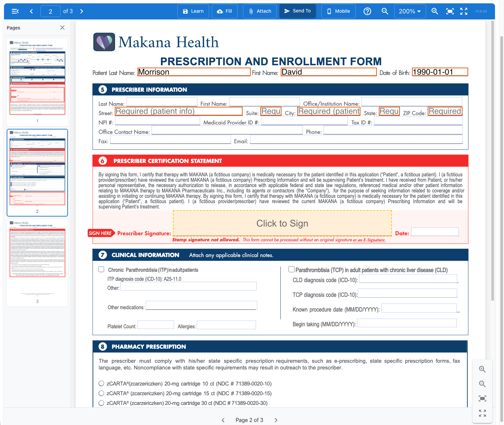Screen dimensions: 504x425
Task: Click the Known procedure date field
Action: click(x=419, y=308)
